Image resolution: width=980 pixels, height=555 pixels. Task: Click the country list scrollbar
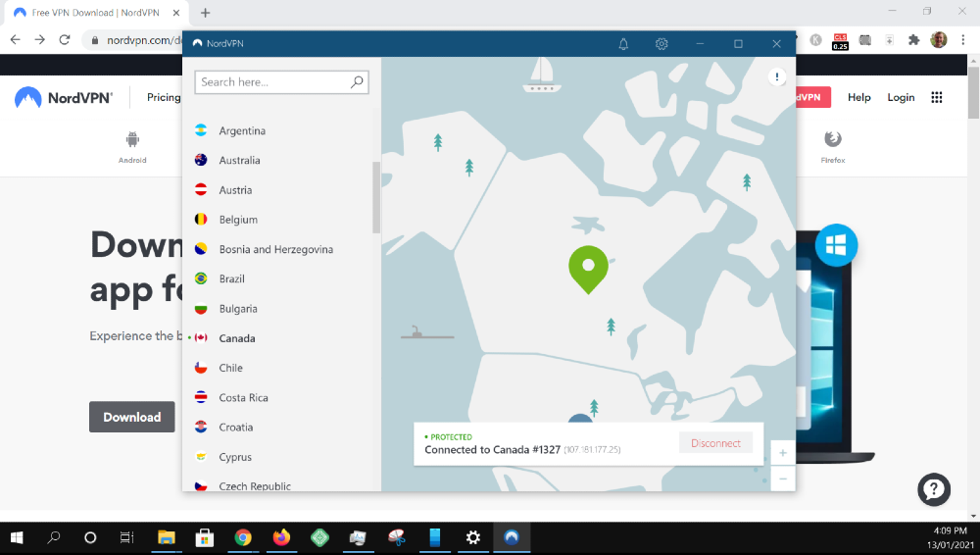(376, 197)
